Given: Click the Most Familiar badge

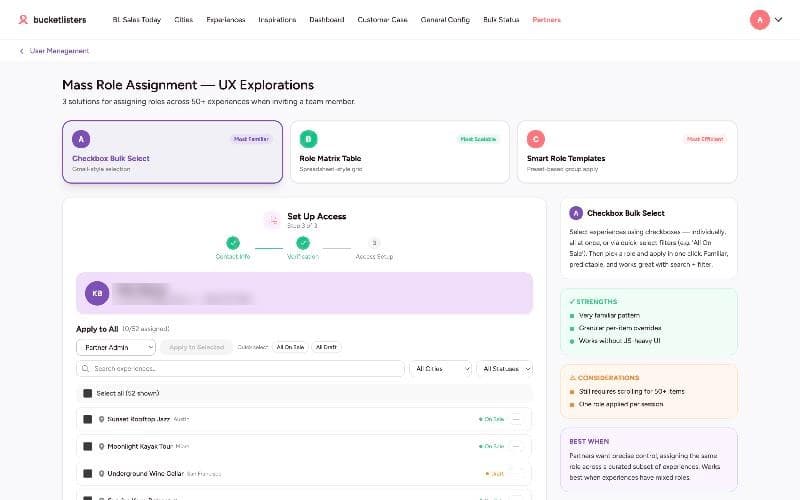Looking at the screenshot, I should [x=251, y=139].
